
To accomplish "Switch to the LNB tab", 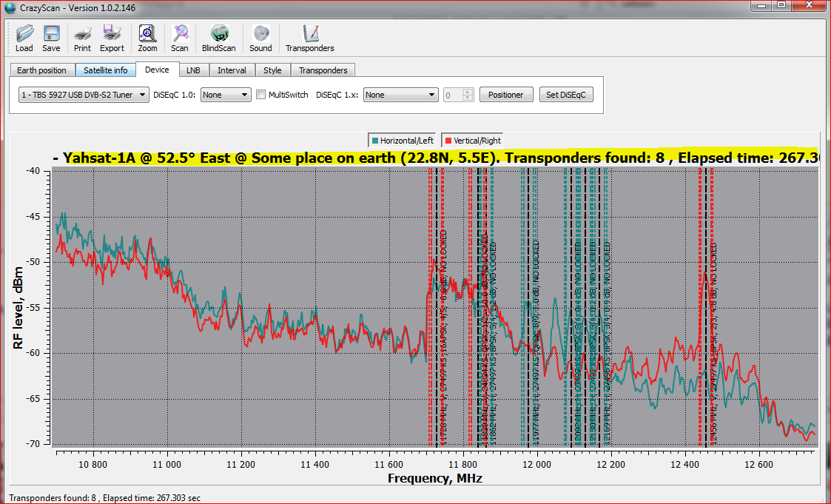I will click(193, 70).
